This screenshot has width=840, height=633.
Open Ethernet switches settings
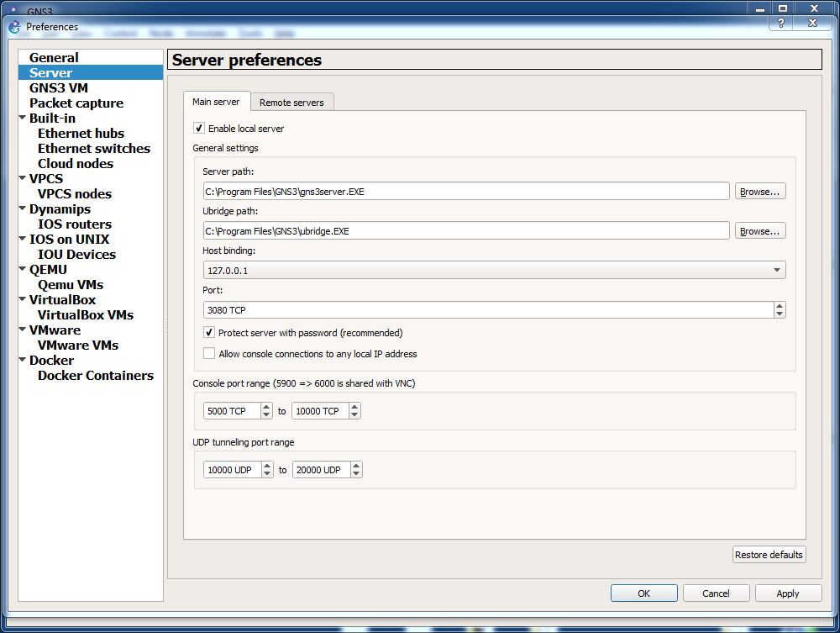pos(94,149)
